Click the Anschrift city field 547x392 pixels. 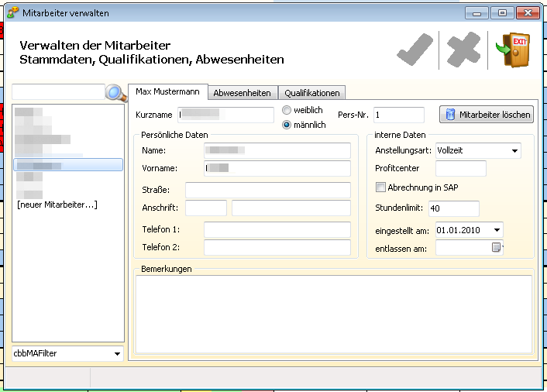coord(291,208)
